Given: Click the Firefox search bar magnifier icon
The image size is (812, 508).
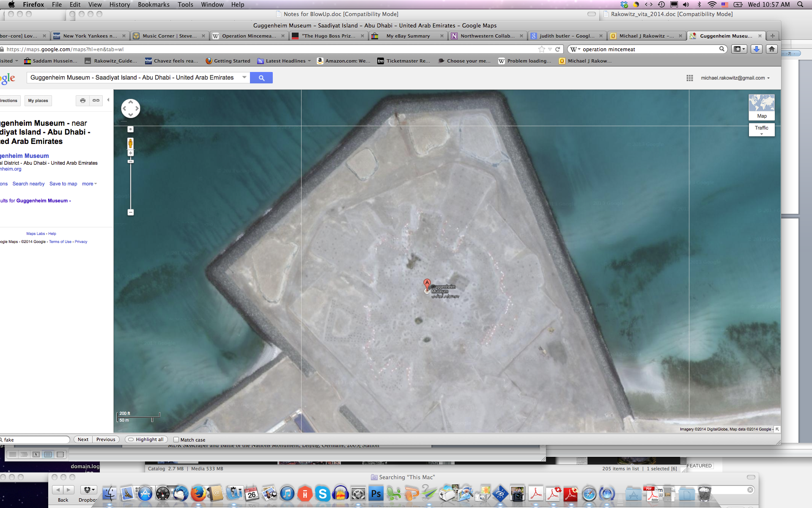Looking at the screenshot, I should pyautogui.click(x=721, y=49).
